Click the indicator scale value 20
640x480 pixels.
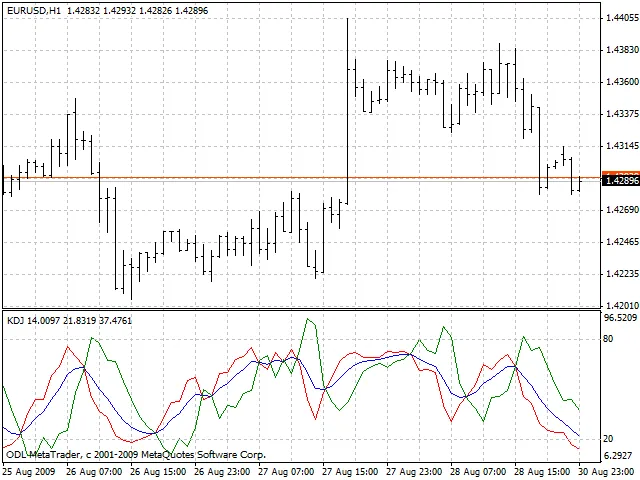[x=607, y=438]
